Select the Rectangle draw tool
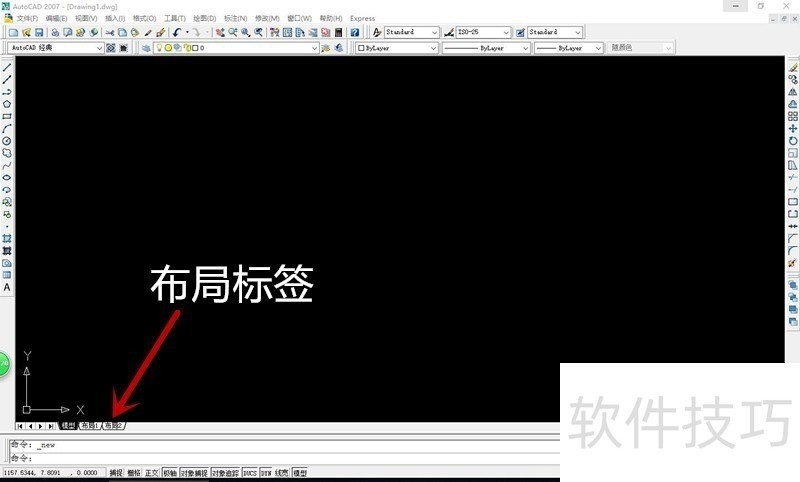The image size is (800, 482). point(7,116)
